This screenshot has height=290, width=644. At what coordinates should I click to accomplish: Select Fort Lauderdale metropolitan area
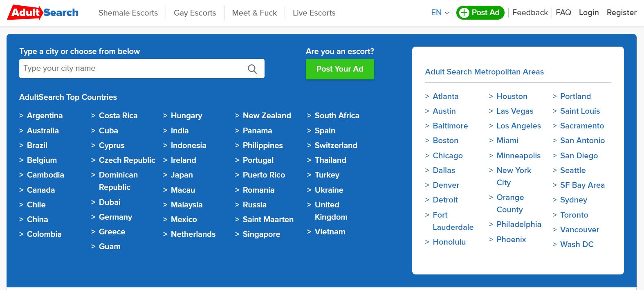pos(453,221)
